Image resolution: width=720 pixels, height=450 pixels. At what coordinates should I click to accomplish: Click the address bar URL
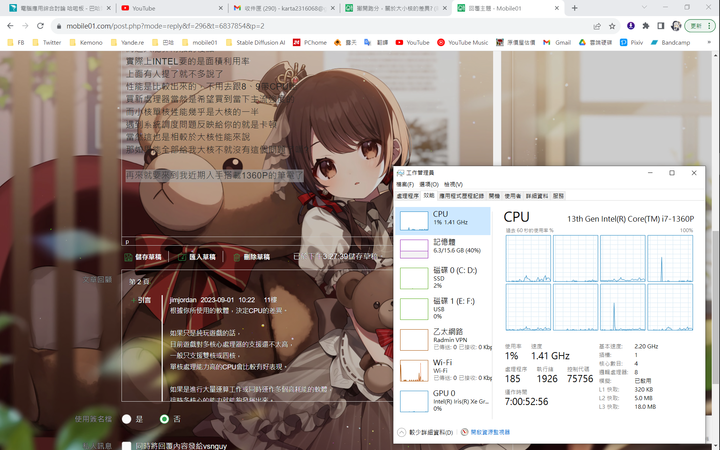click(x=165, y=26)
